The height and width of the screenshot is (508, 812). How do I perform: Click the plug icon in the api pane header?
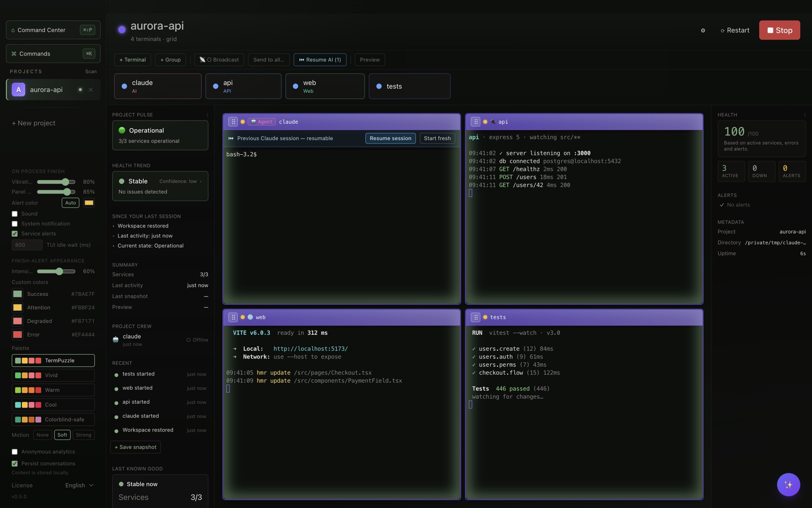coord(493,122)
